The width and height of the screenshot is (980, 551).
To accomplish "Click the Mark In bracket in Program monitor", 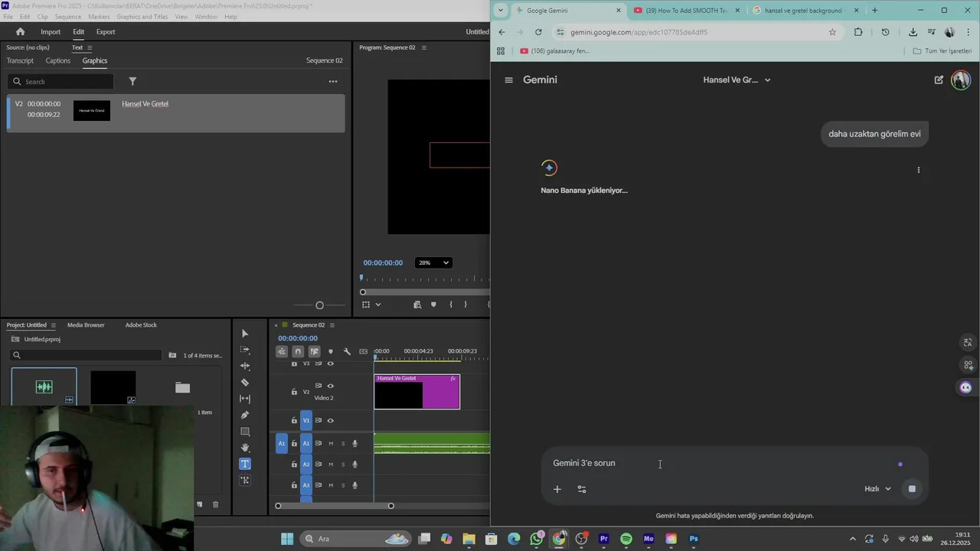I will [x=451, y=305].
